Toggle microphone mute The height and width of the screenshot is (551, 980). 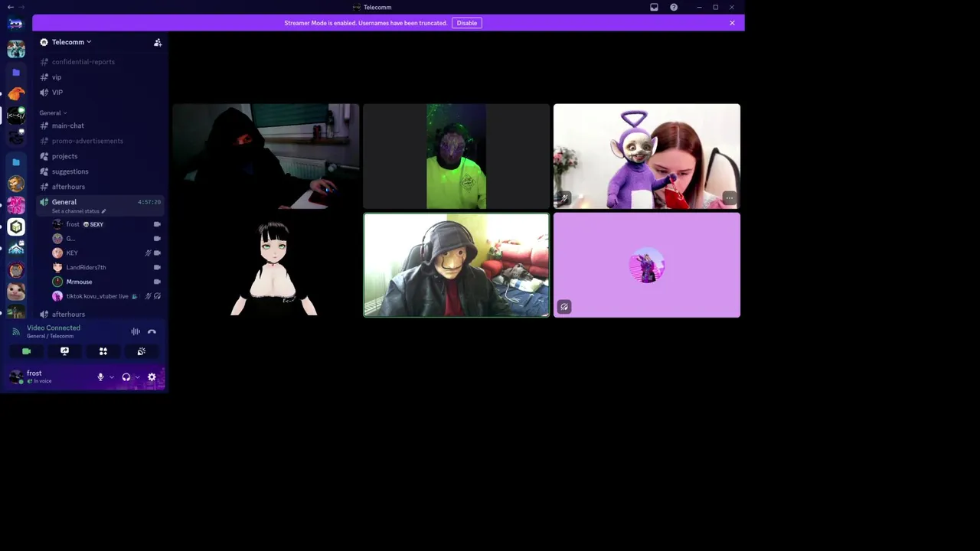tap(100, 377)
